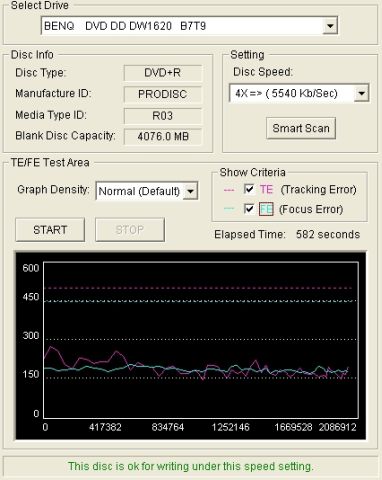Click the disc ok status message

(x=191, y=466)
